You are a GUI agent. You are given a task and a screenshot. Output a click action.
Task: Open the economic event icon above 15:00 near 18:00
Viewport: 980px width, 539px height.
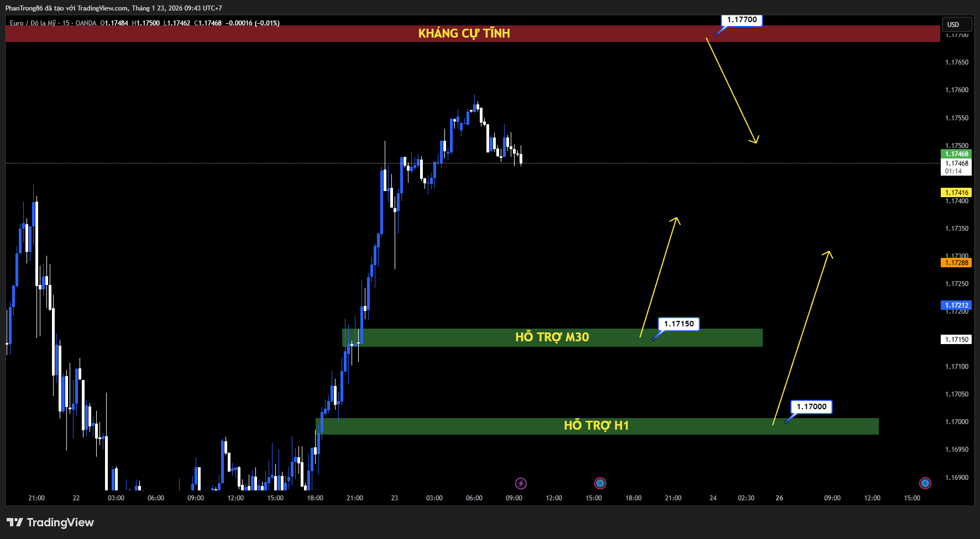point(600,484)
